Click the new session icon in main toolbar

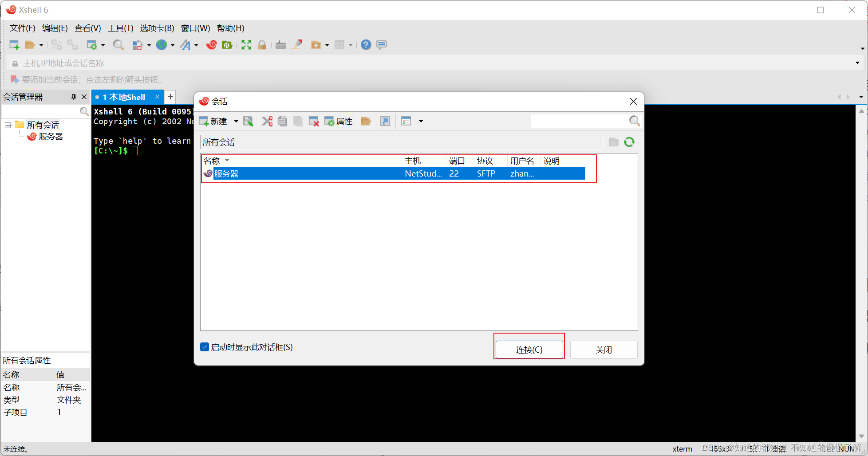point(14,45)
